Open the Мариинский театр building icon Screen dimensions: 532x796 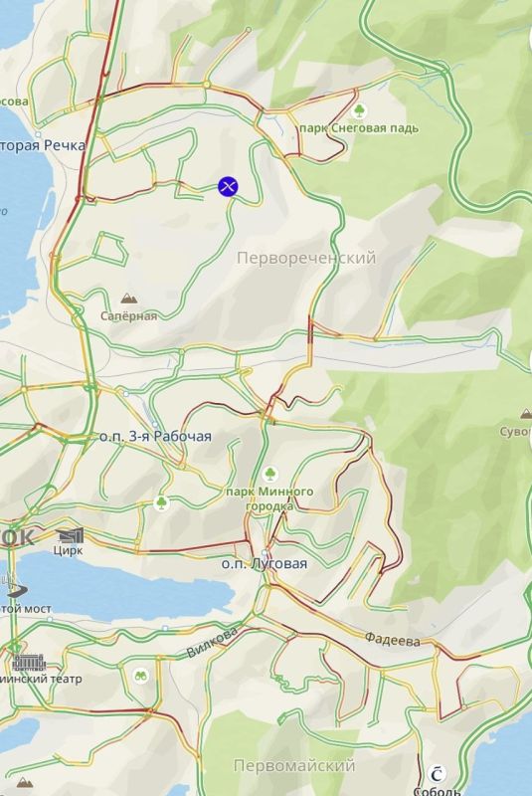coord(30,663)
